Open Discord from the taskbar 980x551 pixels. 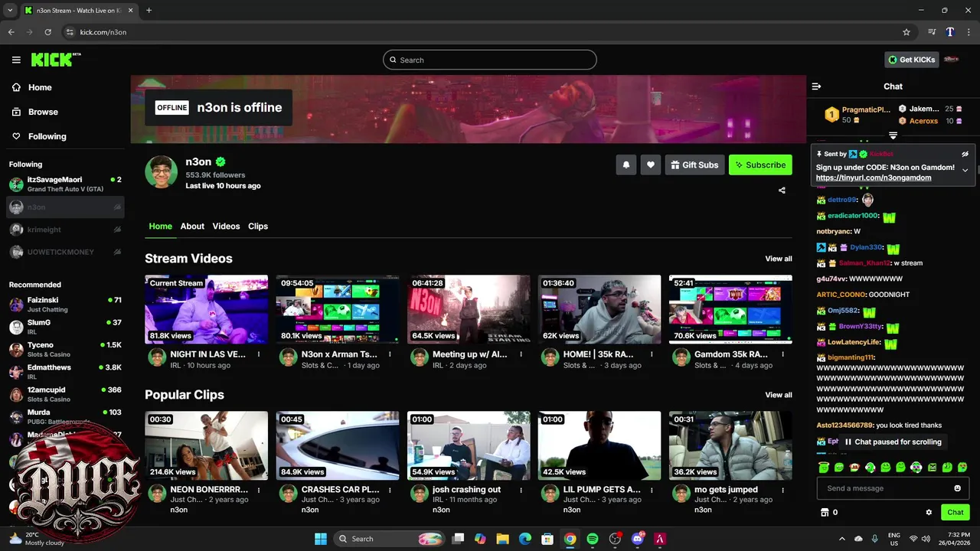click(x=638, y=539)
